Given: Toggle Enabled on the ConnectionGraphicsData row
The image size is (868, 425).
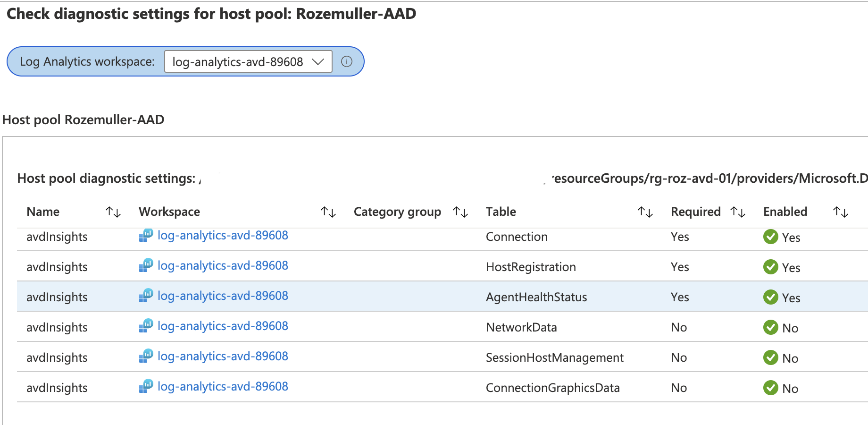Looking at the screenshot, I should point(771,388).
